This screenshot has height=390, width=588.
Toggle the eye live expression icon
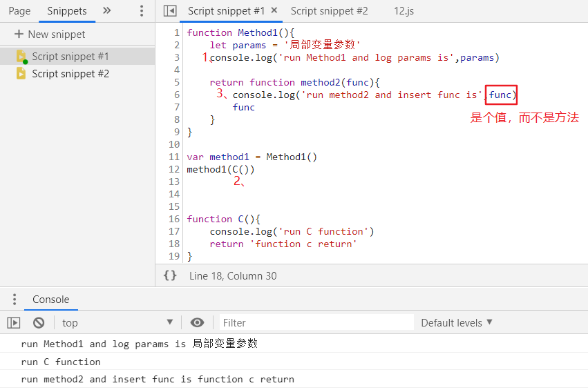tap(198, 322)
